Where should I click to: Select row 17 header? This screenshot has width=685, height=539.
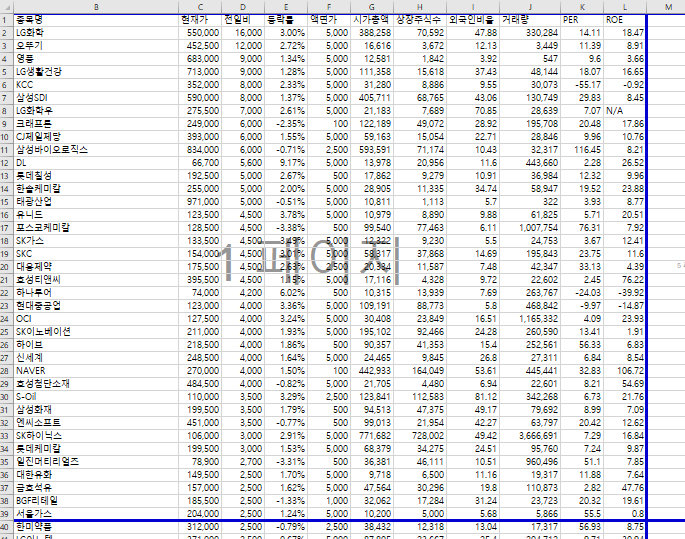(x=7, y=228)
